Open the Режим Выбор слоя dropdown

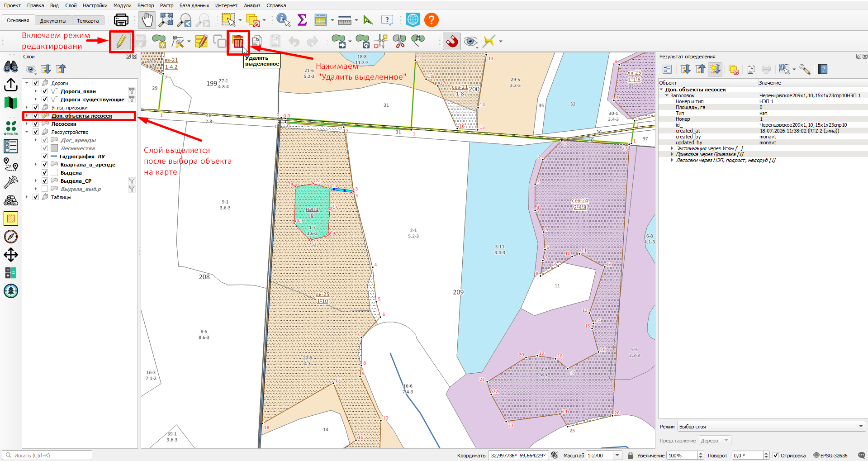772,427
